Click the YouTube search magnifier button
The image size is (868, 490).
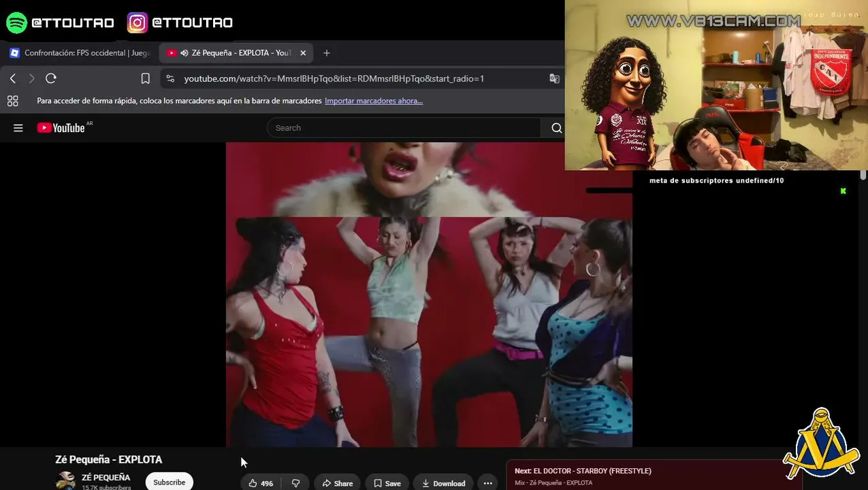coord(556,128)
